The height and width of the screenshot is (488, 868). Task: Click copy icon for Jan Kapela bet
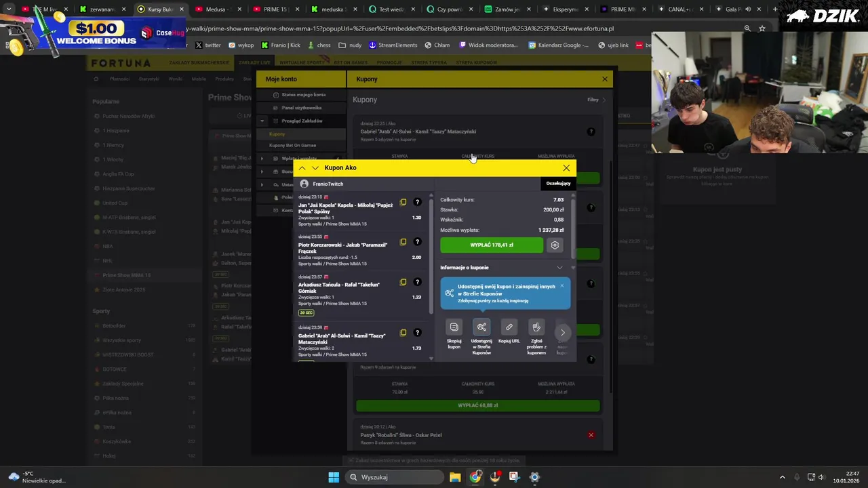(403, 202)
